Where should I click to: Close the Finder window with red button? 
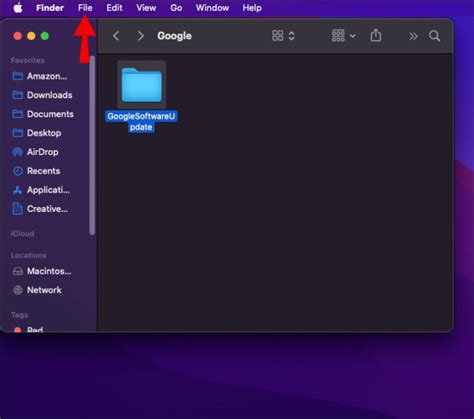[x=17, y=36]
